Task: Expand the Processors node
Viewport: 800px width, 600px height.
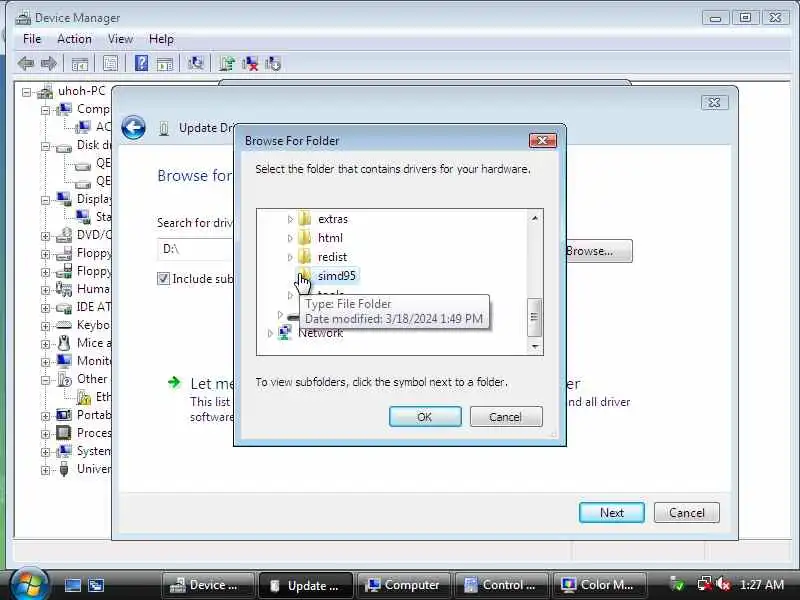Action: tap(45, 434)
